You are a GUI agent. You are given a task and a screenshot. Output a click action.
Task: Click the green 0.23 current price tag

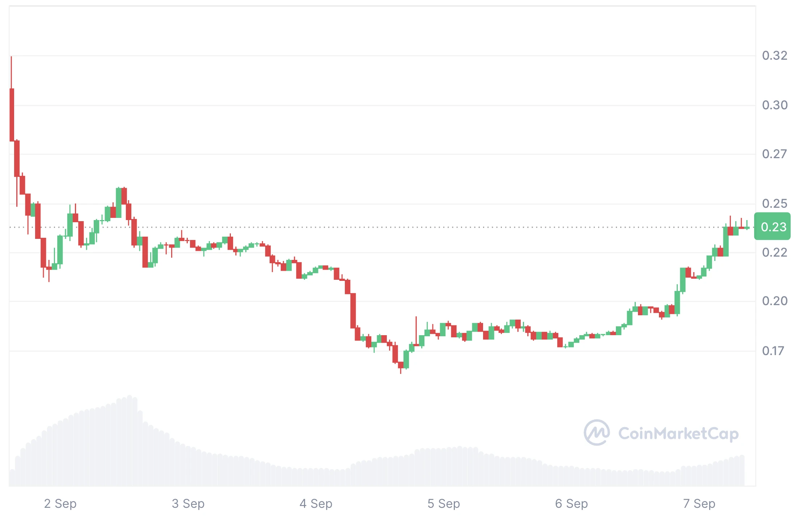pos(772,227)
